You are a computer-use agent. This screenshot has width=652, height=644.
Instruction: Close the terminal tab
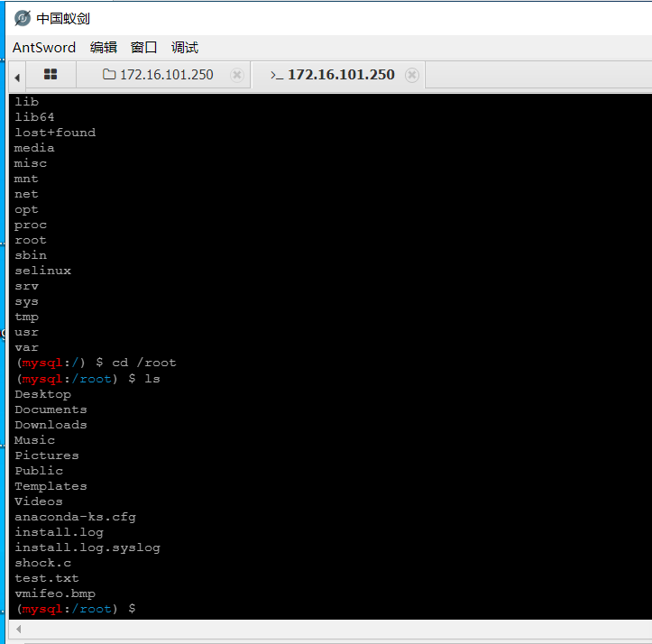pos(411,75)
